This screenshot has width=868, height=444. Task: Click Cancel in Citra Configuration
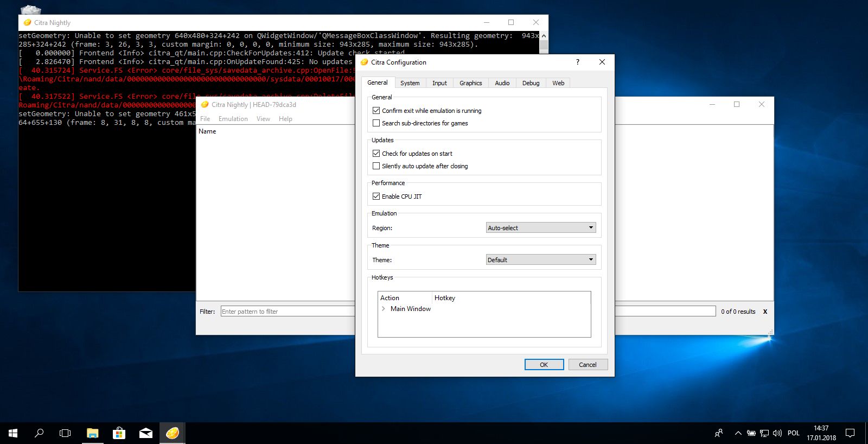click(x=588, y=365)
